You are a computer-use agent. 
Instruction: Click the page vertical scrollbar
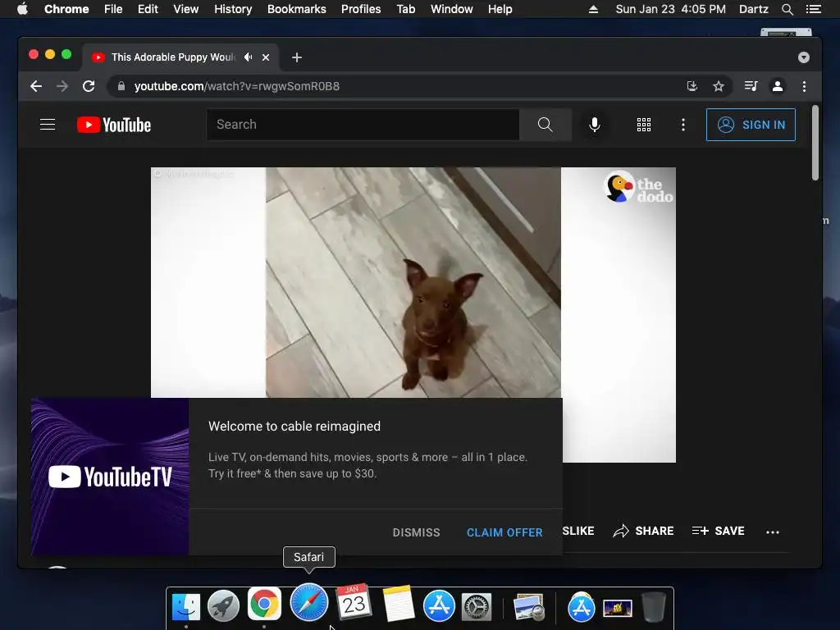pos(815,143)
